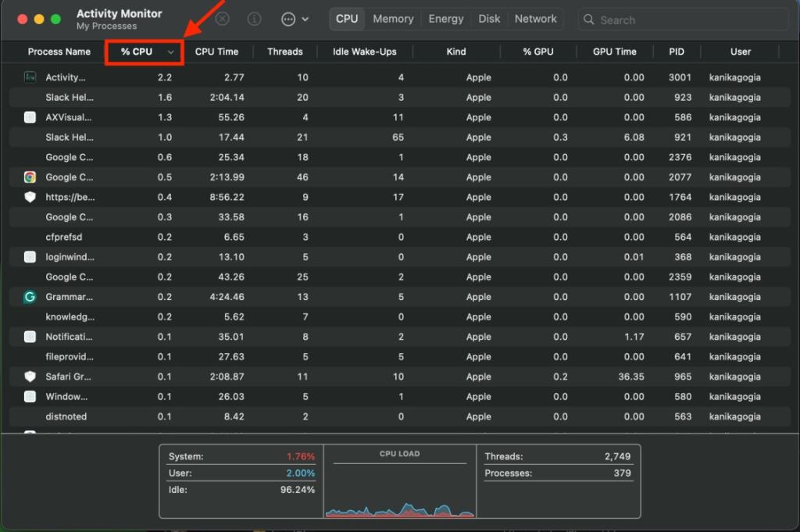Sort by % GPU column header
Viewport: 800px width, 532px height.
tap(537, 52)
